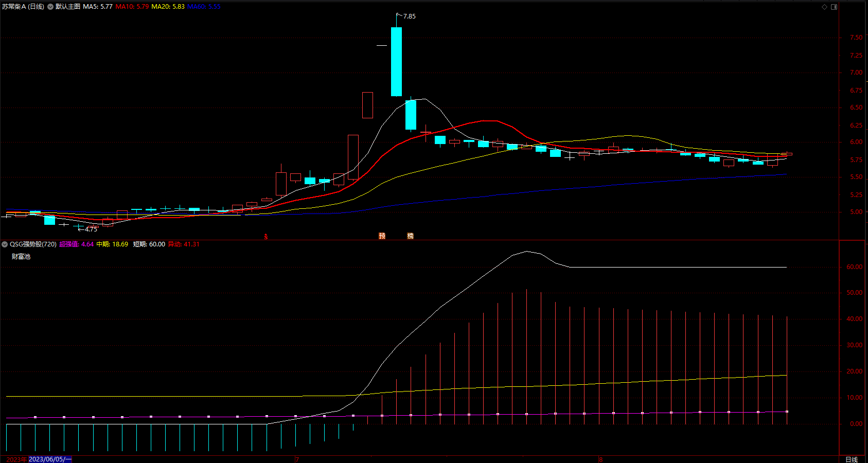The width and height of the screenshot is (868, 463).
Task: Switch period using the 日线 button
Action: (852, 459)
